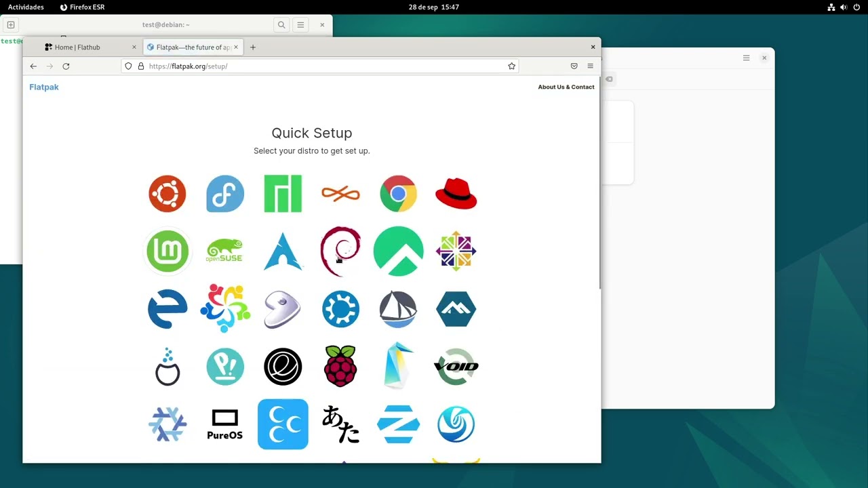Select the blue CC distro tile
Viewport: 868px width, 488px height.
(x=283, y=424)
